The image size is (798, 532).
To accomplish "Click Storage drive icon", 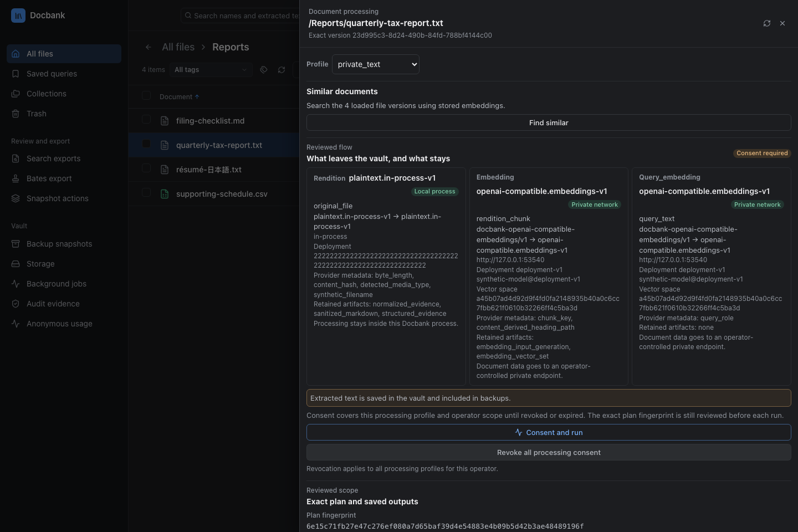I will click(x=16, y=264).
